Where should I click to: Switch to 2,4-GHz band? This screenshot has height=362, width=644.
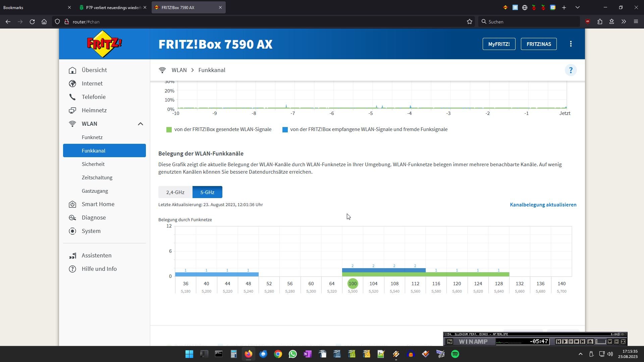click(x=175, y=192)
